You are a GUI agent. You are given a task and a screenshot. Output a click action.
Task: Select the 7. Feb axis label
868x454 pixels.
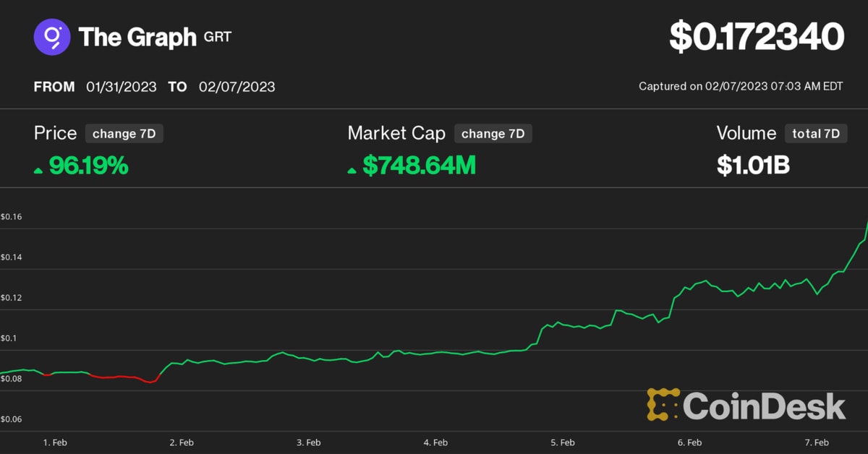click(817, 442)
